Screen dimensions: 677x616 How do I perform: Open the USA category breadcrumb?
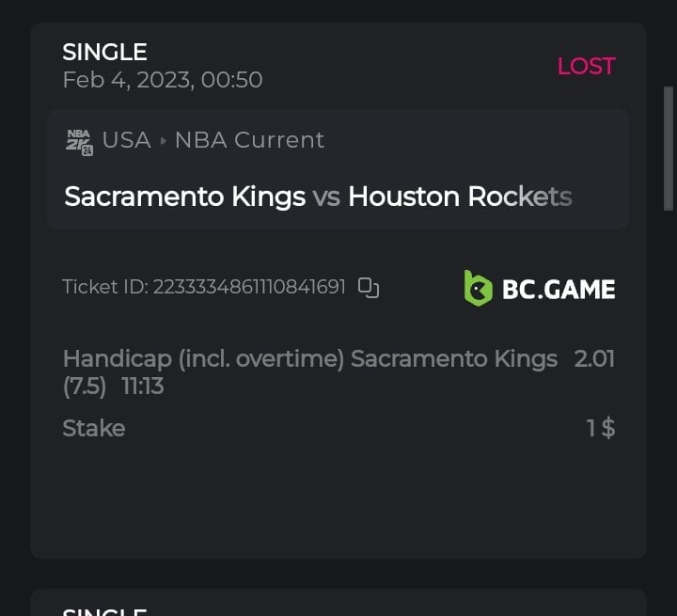[126, 140]
